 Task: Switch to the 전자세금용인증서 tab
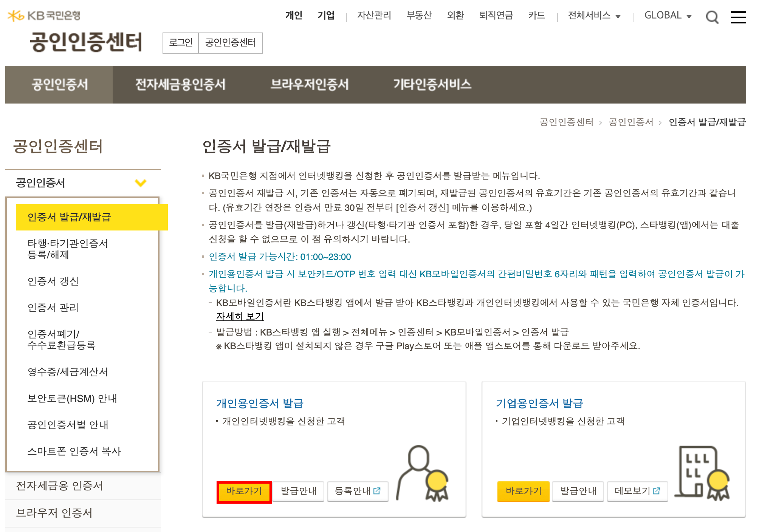180,84
